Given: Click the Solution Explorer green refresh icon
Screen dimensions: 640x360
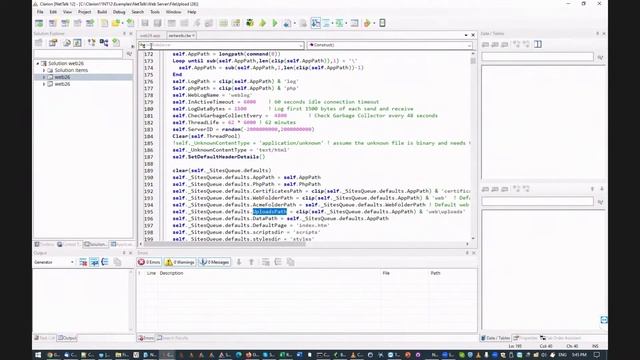Looking at the screenshot, I should tap(116, 43).
